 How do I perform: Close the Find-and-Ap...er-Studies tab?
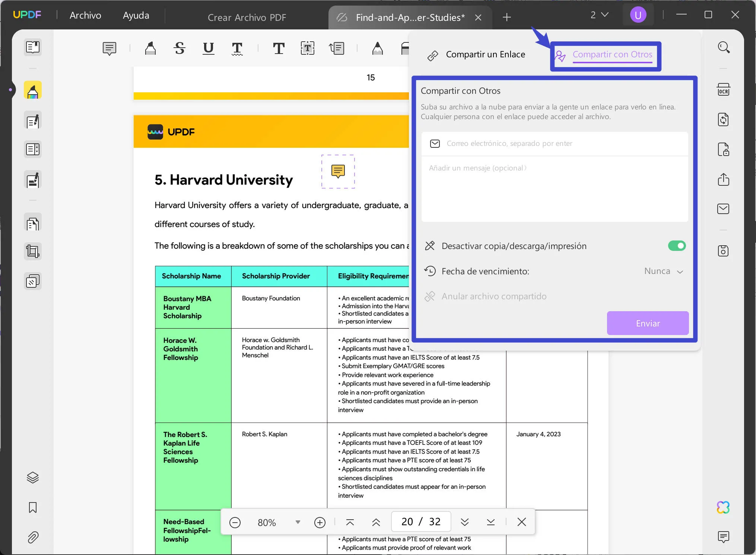(478, 17)
